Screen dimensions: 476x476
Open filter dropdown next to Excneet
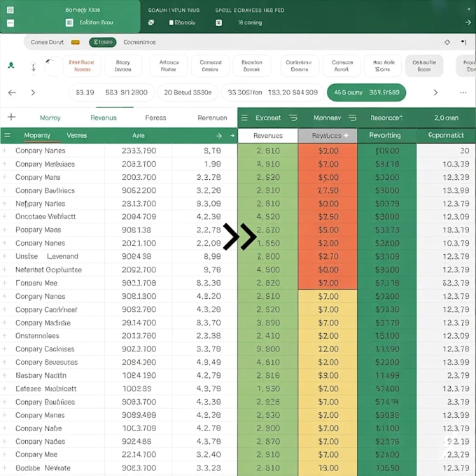(x=293, y=118)
